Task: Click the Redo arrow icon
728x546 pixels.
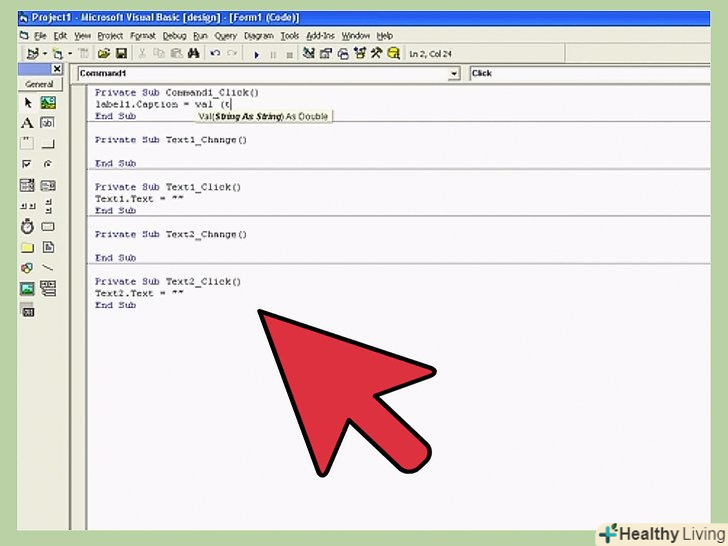Action: coord(232,54)
